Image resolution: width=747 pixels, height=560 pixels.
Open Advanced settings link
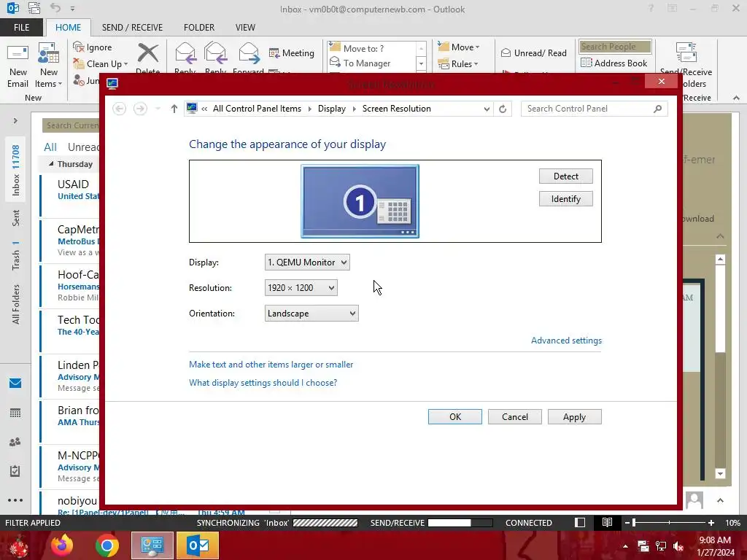(566, 341)
